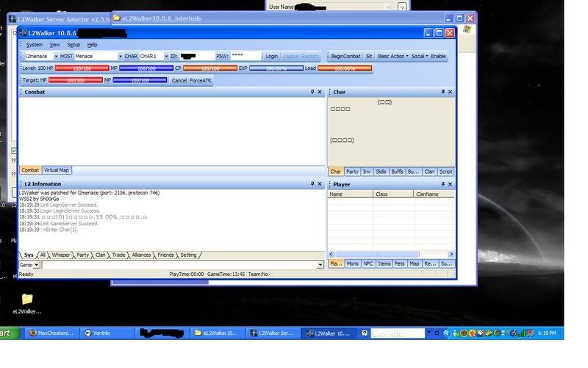The width and height of the screenshot is (588, 368).
Task: Select the Whisper chat tab
Action: click(x=60, y=255)
